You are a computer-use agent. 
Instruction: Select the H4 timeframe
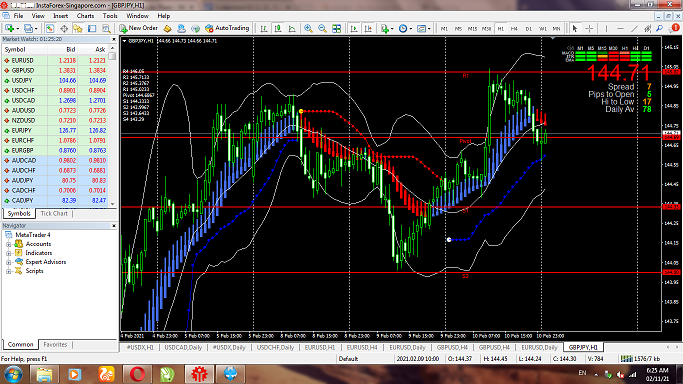pyautogui.click(x=514, y=29)
